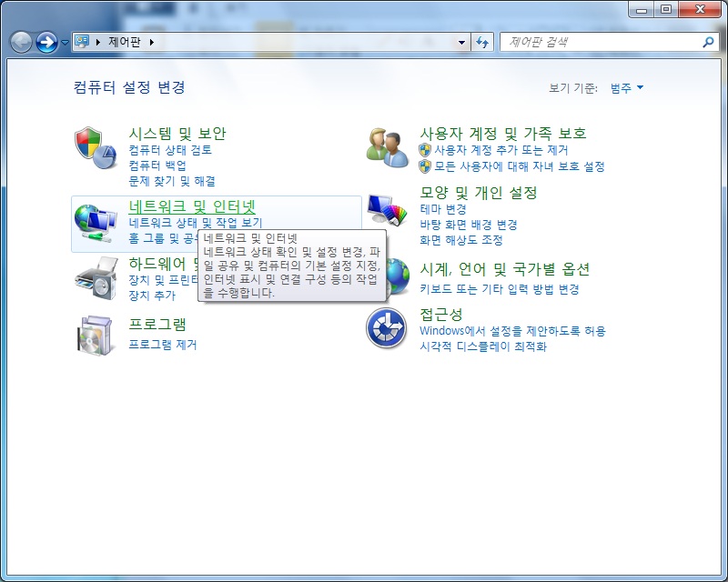Click the Control Panel icon in address bar

point(82,42)
